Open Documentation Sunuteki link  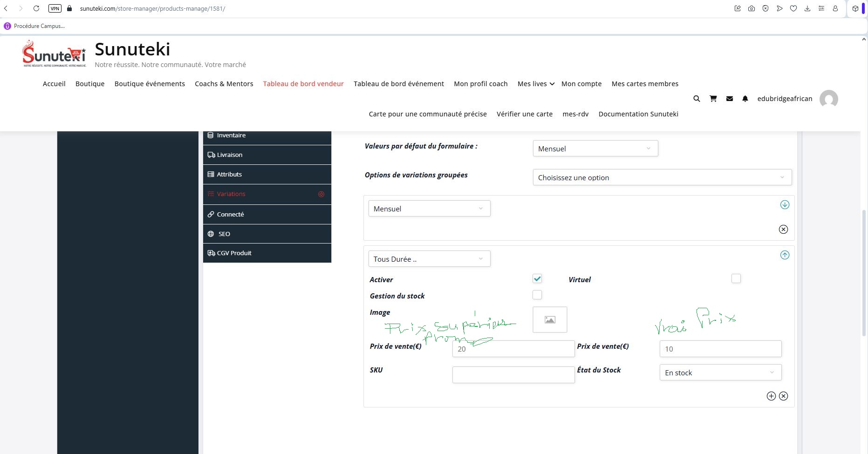click(638, 114)
